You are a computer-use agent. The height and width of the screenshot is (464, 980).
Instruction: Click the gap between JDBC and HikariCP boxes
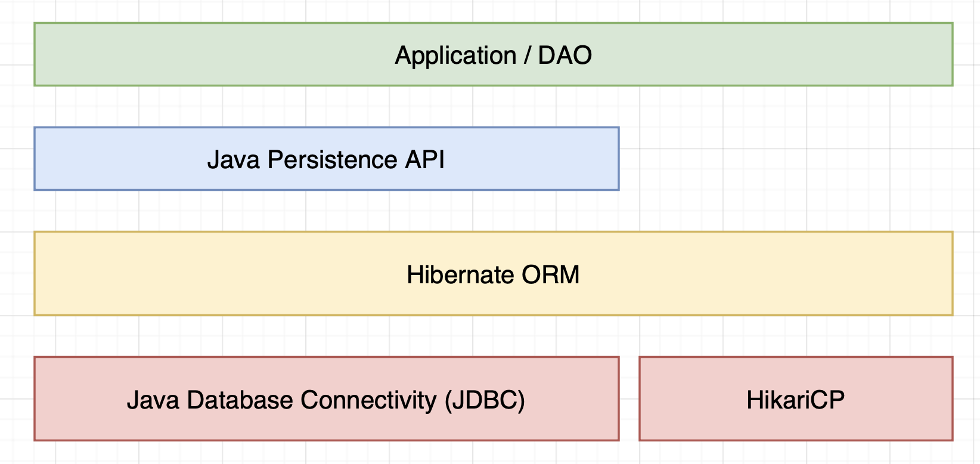[629, 399]
